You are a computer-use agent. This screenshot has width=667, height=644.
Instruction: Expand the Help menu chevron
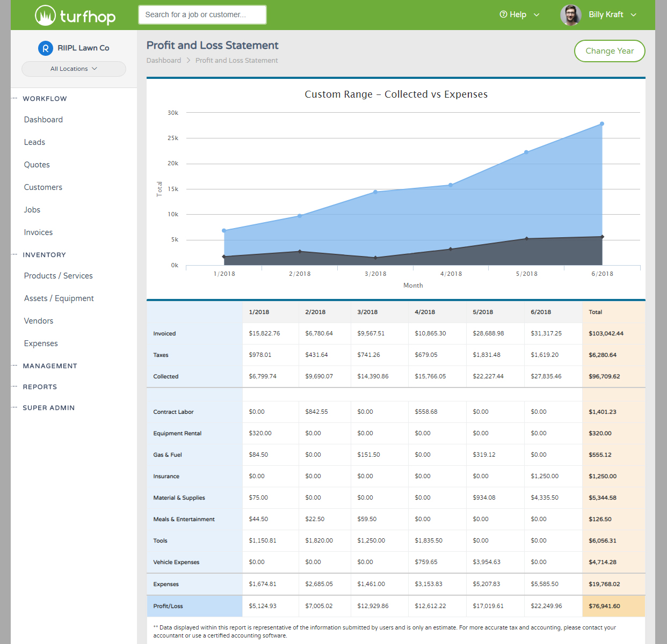click(x=536, y=15)
